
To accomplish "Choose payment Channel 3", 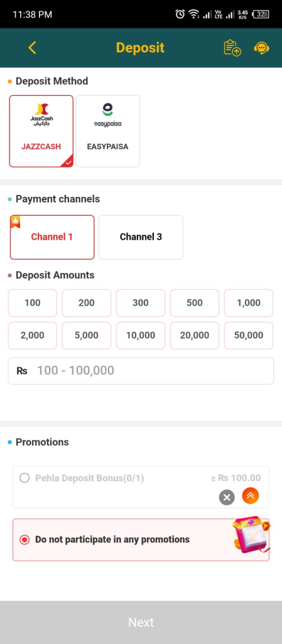I will coord(141,237).
